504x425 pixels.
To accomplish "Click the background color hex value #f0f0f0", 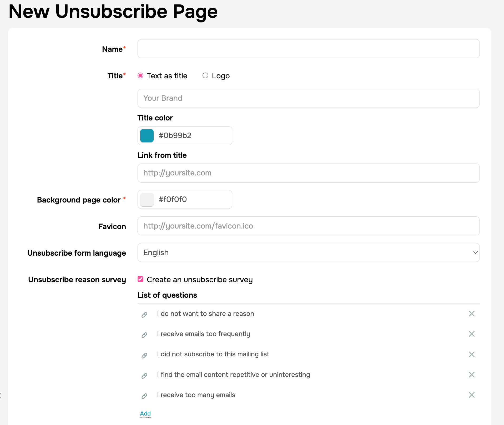I will (173, 199).
